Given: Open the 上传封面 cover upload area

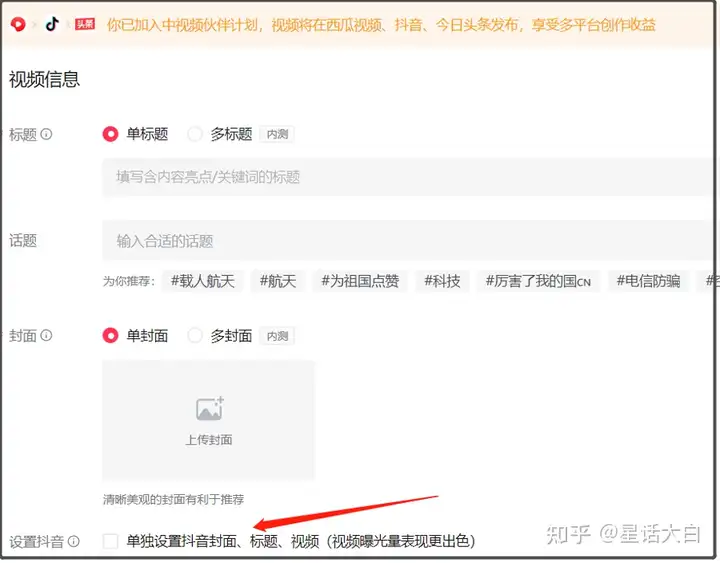Looking at the screenshot, I should (x=208, y=420).
